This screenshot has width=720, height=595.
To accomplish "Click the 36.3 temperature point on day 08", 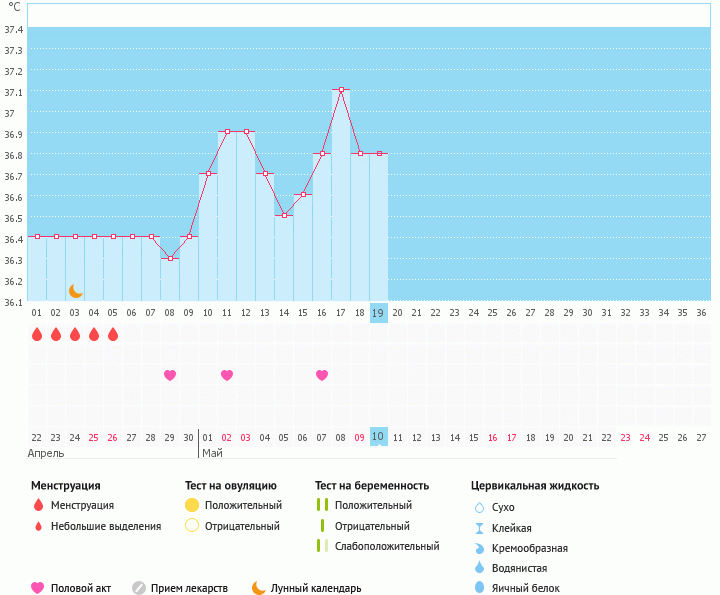I will (x=170, y=258).
